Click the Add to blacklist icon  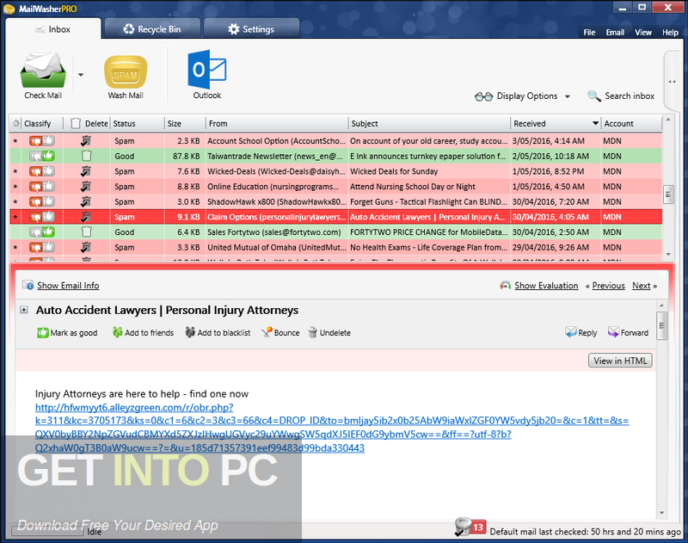coord(190,332)
